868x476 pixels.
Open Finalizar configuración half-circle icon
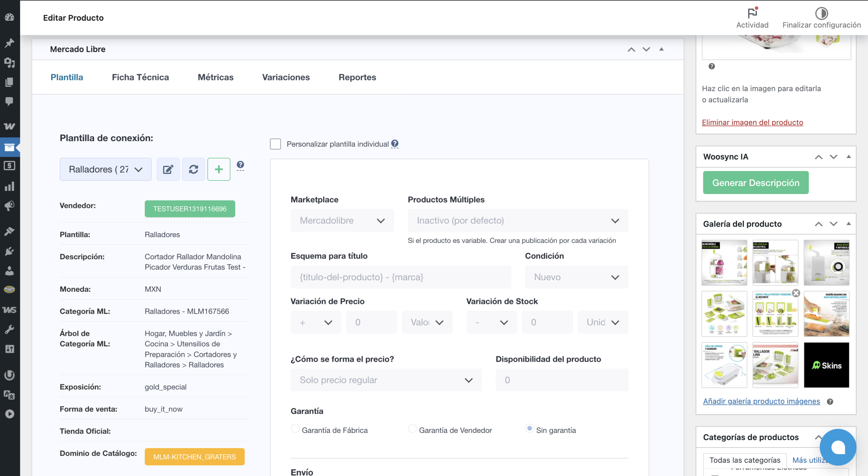pos(822,14)
